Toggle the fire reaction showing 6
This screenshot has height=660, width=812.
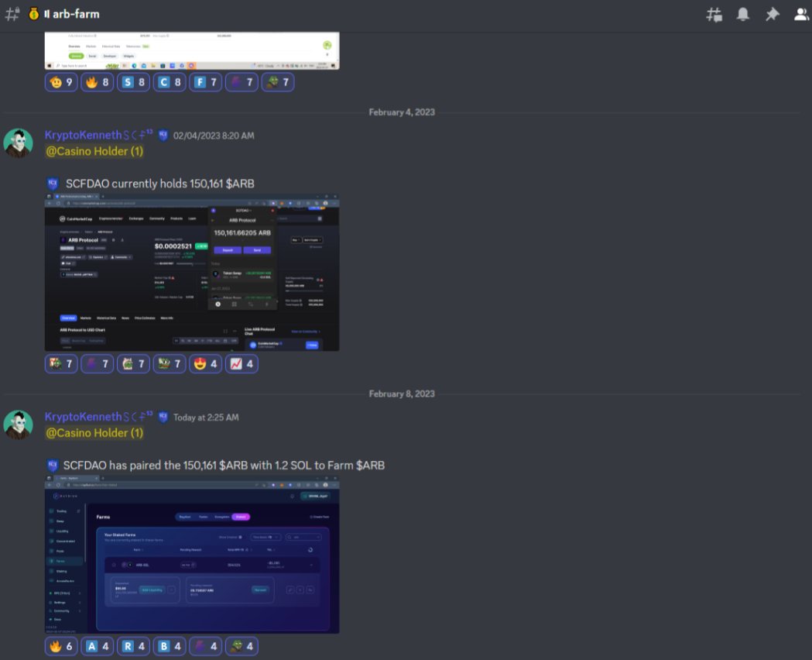coord(61,646)
